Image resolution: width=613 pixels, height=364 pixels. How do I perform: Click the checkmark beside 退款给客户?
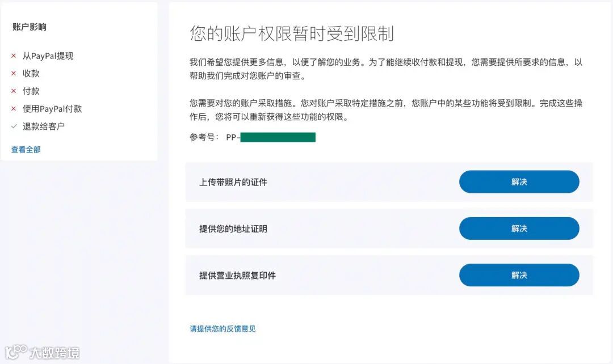click(x=14, y=126)
